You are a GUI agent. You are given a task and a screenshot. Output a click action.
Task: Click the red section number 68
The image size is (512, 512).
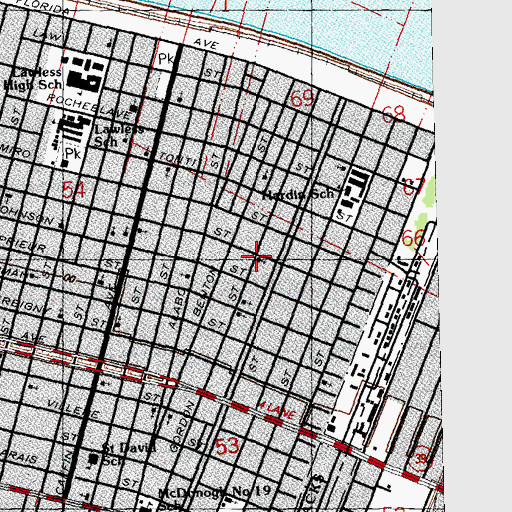(394, 114)
